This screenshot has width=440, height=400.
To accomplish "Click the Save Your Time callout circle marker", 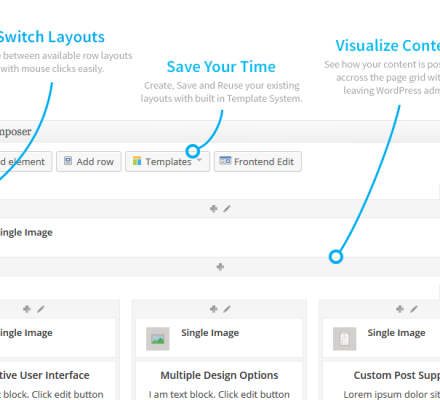I will point(193,151).
